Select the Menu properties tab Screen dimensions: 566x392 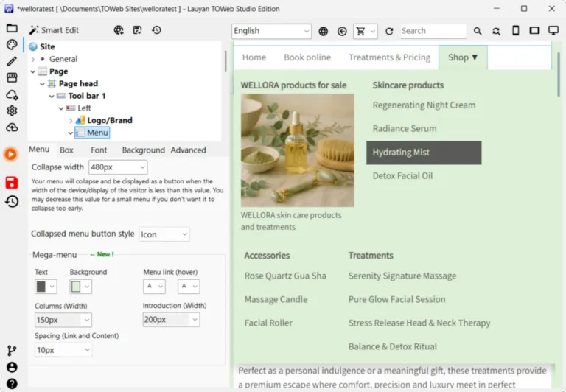click(x=39, y=150)
